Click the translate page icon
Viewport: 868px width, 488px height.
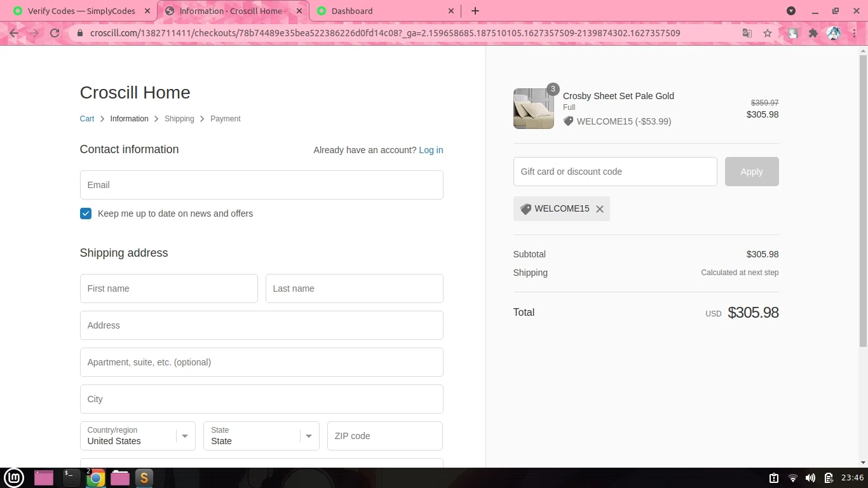pyautogui.click(x=747, y=33)
